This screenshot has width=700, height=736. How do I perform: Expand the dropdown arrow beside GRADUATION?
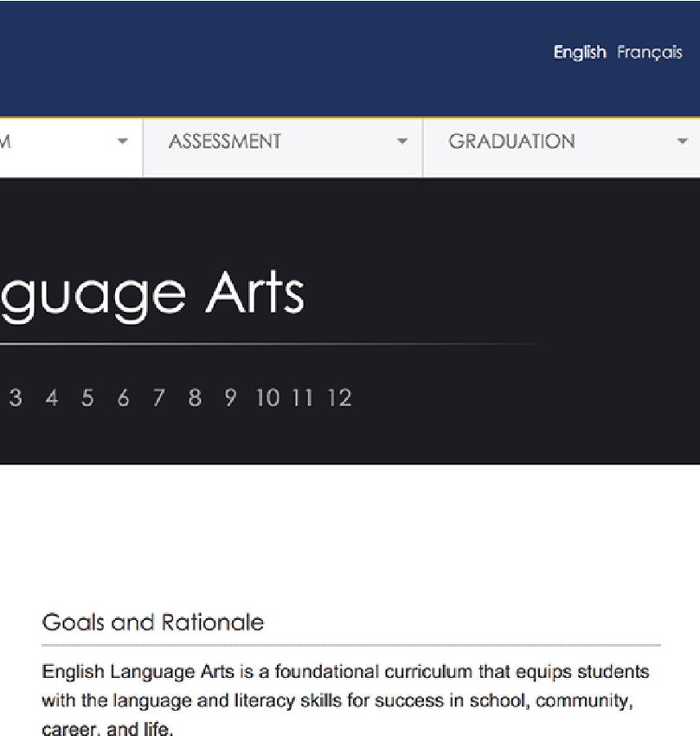click(x=682, y=141)
